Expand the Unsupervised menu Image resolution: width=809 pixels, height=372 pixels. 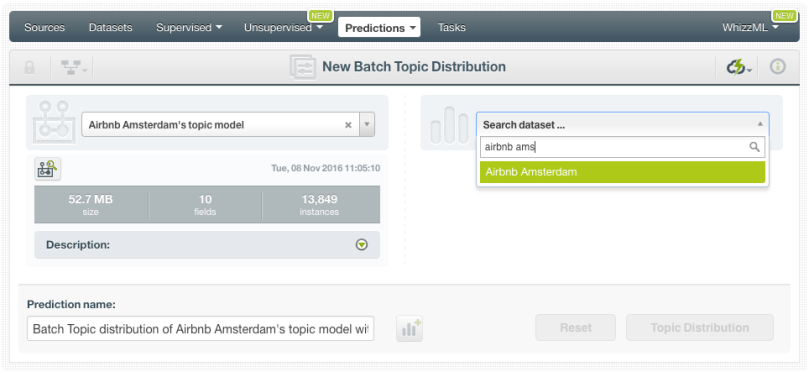[283, 27]
